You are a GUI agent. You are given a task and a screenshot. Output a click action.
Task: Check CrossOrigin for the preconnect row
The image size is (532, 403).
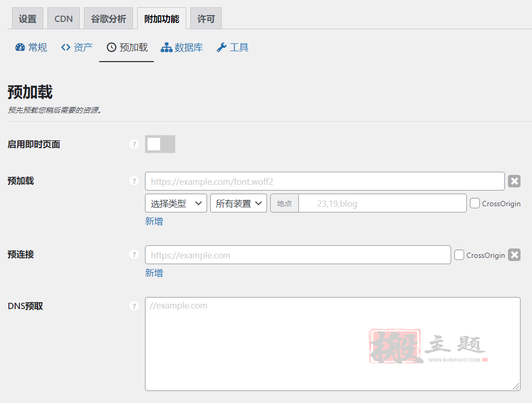[x=459, y=255]
